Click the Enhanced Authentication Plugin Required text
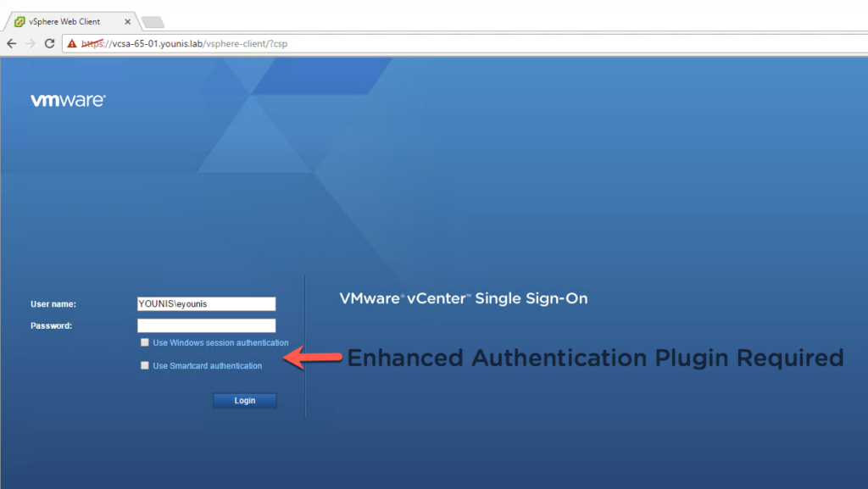This screenshot has height=489, width=868. coord(595,358)
